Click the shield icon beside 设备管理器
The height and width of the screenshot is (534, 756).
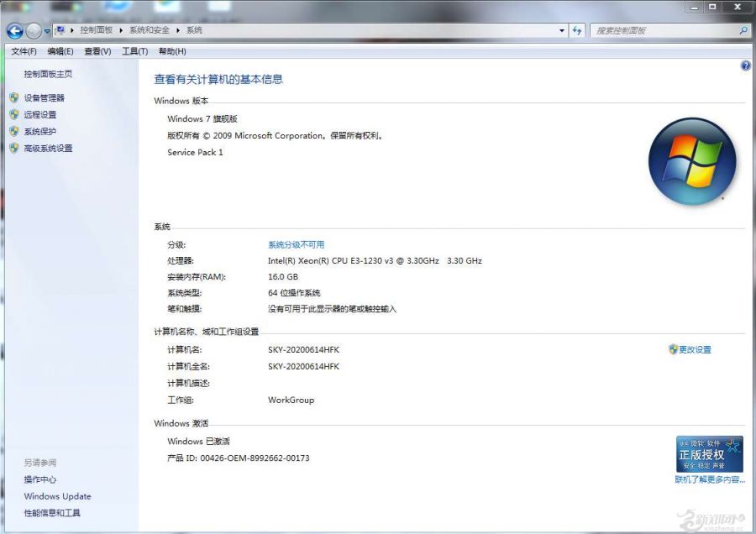(14, 98)
